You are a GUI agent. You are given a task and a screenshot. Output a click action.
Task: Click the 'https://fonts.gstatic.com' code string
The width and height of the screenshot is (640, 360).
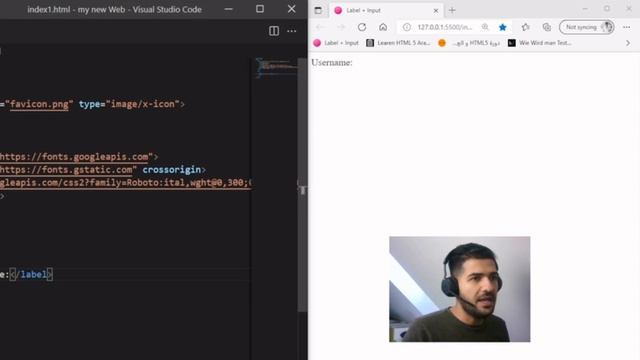click(x=66, y=170)
